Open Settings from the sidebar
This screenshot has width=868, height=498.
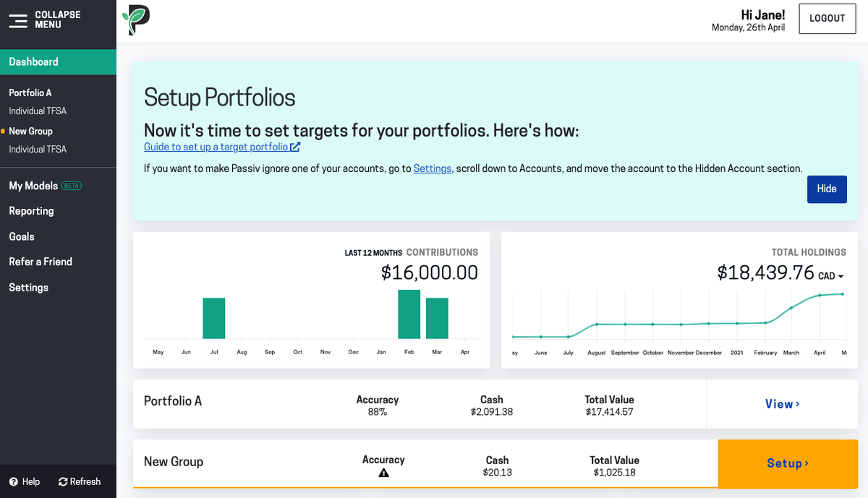[28, 288]
